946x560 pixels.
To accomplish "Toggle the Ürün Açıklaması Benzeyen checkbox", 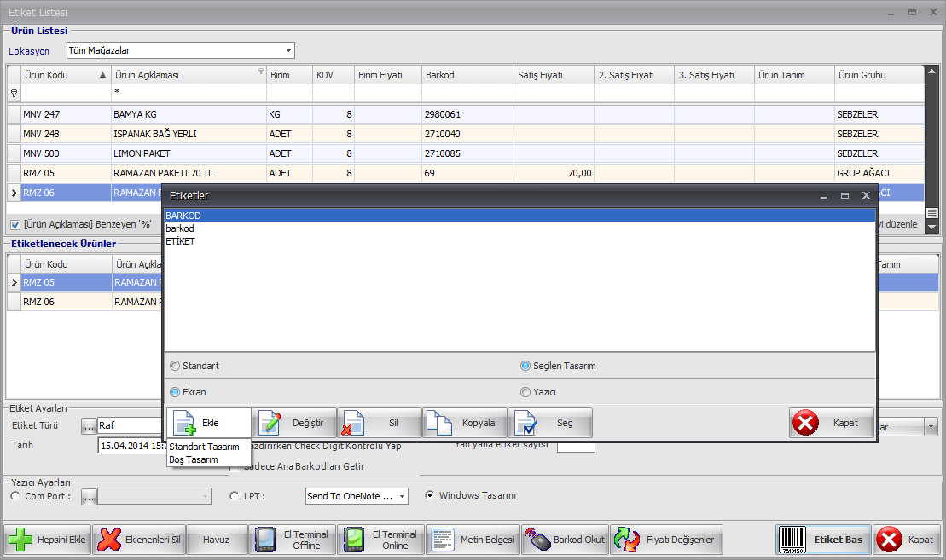I will (15, 225).
